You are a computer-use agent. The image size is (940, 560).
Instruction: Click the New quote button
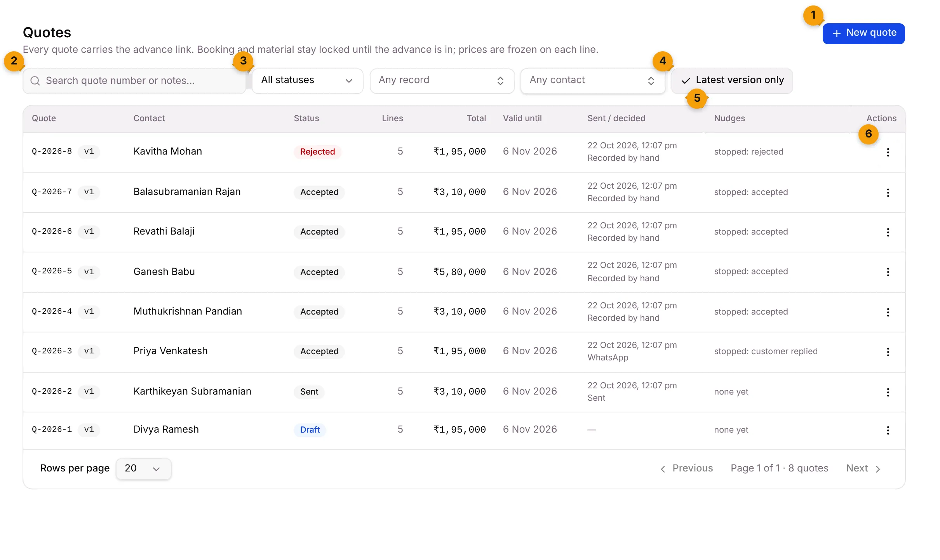pos(863,33)
